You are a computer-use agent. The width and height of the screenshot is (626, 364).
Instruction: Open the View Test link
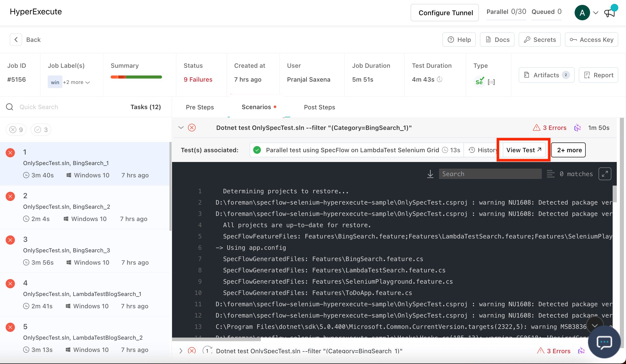524,150
